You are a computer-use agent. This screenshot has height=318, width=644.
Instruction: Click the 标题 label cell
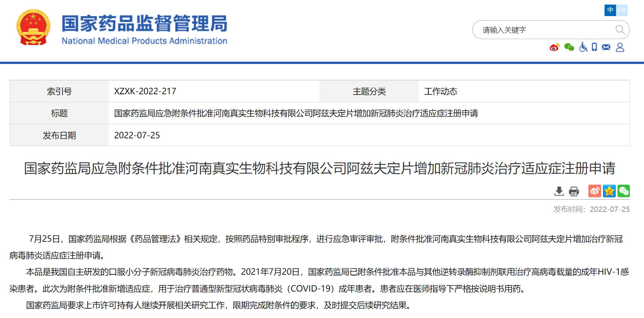[59, 113]
